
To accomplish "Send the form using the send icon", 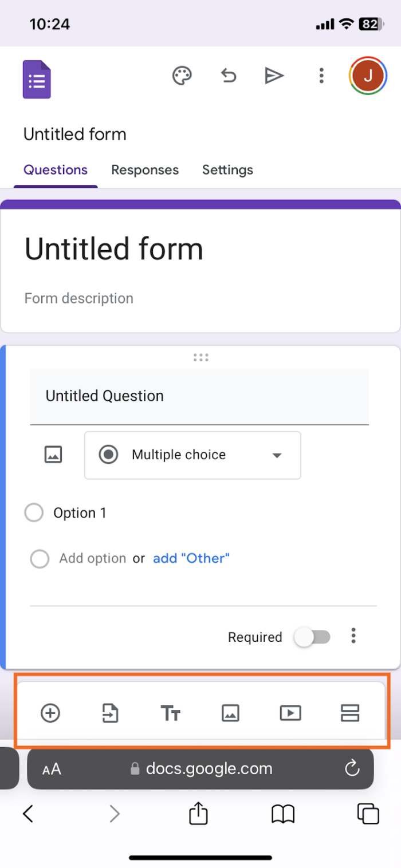I will click(x=274, y=75).
